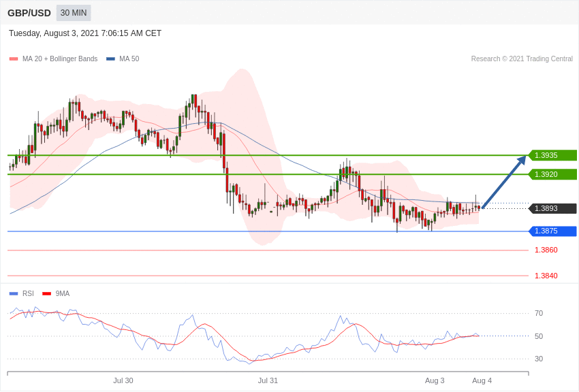Viewport: 579px width, 392px height.
Task: Select the 1.3893 current price tag
Action: [552, 208]
